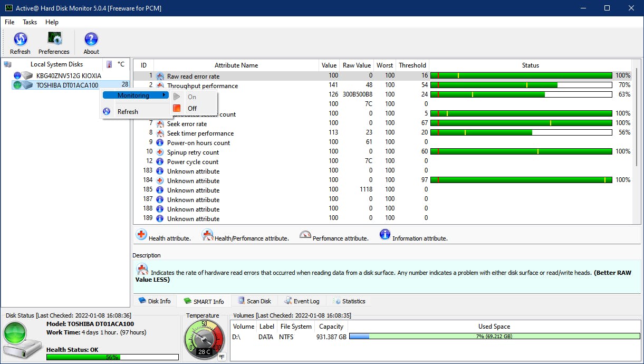Screen dimensions: 644x364
Task: Click the description panel attribute icon
Action: (141, 269)
